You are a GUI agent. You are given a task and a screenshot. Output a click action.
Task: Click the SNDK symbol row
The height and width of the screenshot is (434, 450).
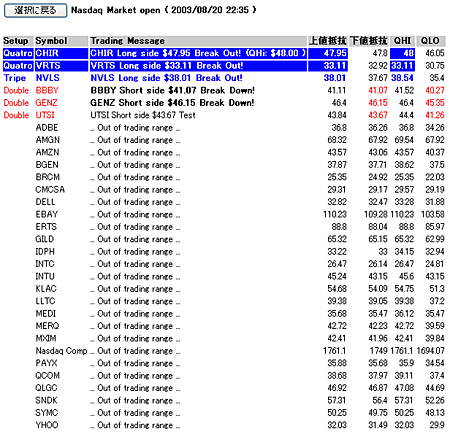tap(47, 400)
